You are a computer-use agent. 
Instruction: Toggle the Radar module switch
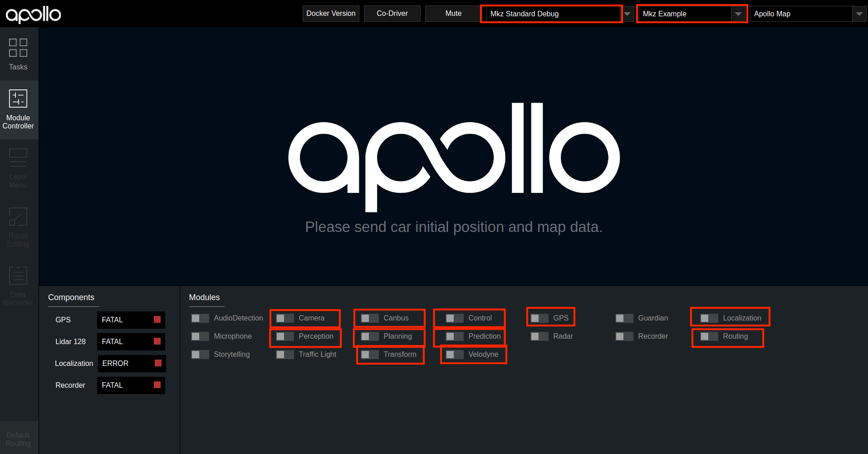pyautogui.click(x=539, y=336)
